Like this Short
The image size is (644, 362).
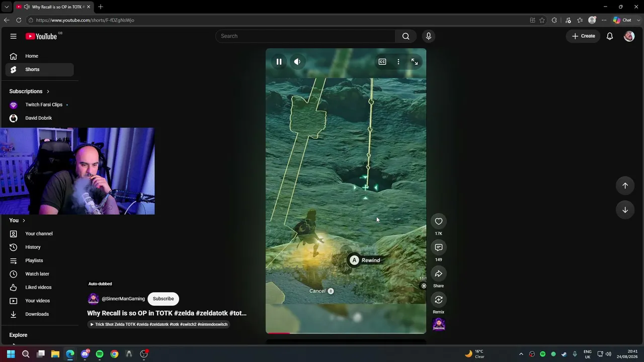[x=439, y=221]
